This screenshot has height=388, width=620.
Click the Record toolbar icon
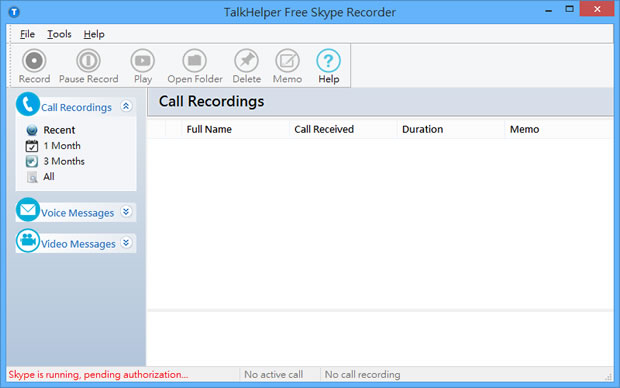tap(34, 61)
